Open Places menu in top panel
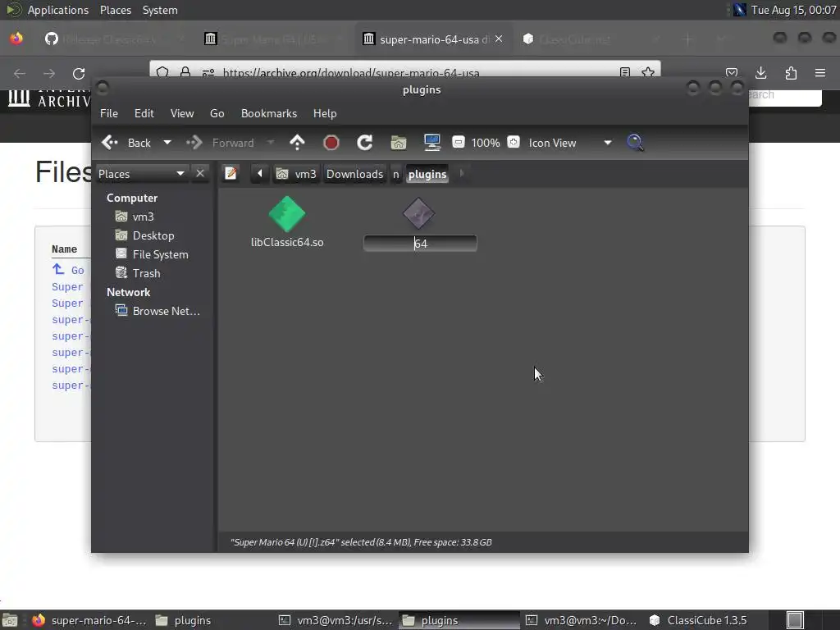Image resolution: width=840 pixels, height=630 pixels. tap(116, 10)
